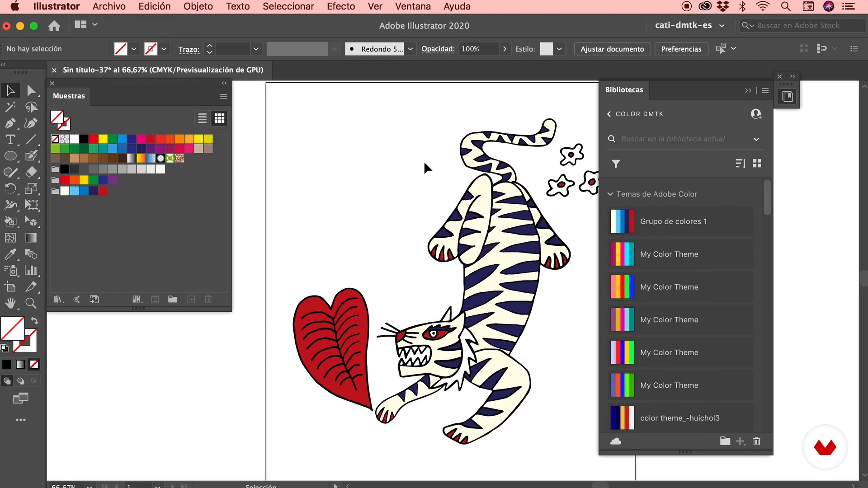Select the Eraser tool
Viewport: 868px width, 488px height.
[x=31, y=172]
